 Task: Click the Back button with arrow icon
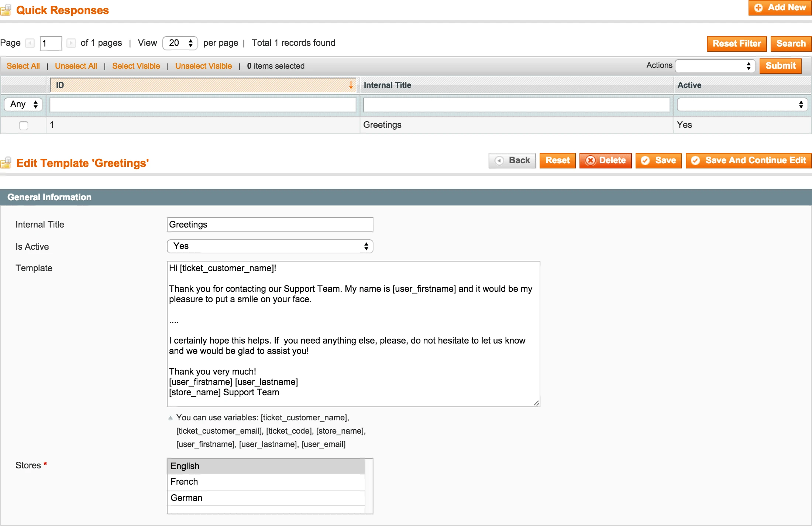pos(512,160)
